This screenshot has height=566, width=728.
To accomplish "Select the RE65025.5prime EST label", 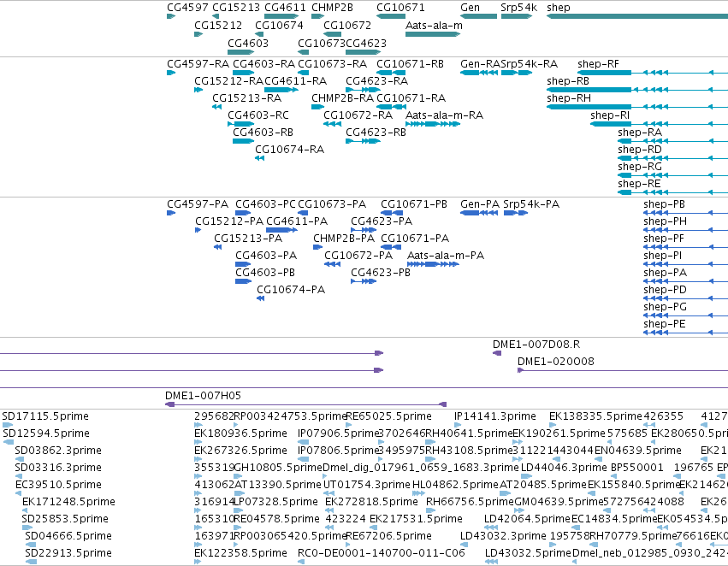I will [388, 416].
